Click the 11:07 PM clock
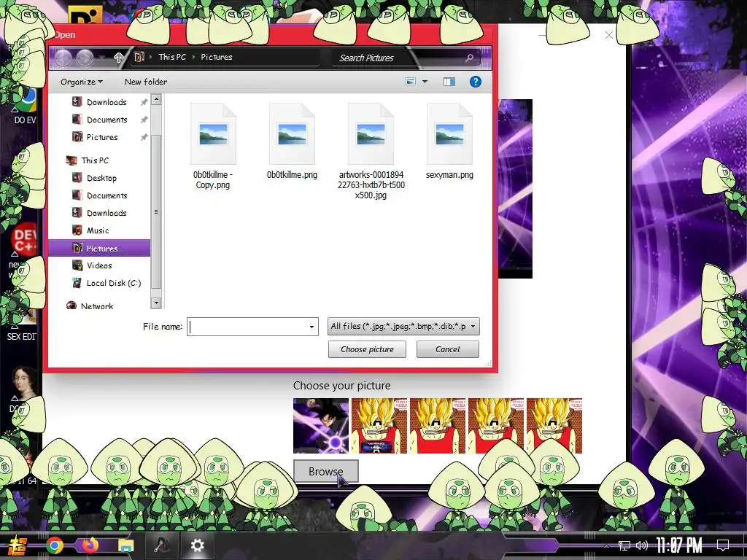Image resolution: width=747 pixels, height=560 pixels. (x=679, y=545)
